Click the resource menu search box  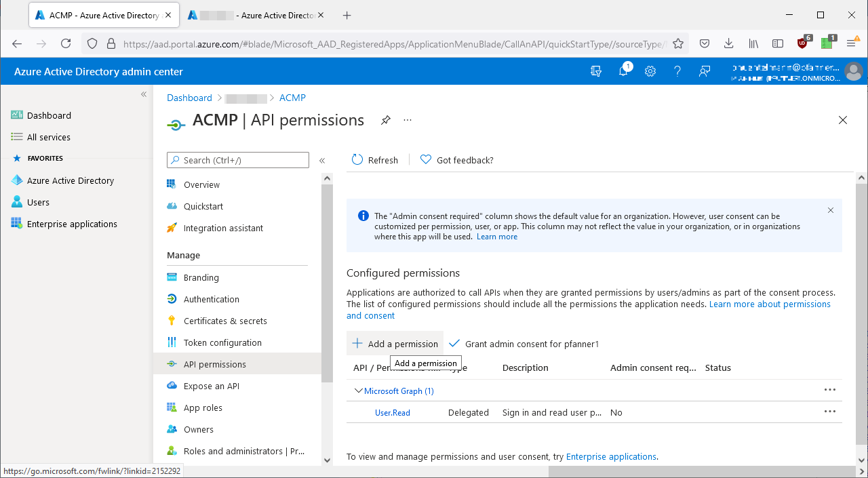238,160
